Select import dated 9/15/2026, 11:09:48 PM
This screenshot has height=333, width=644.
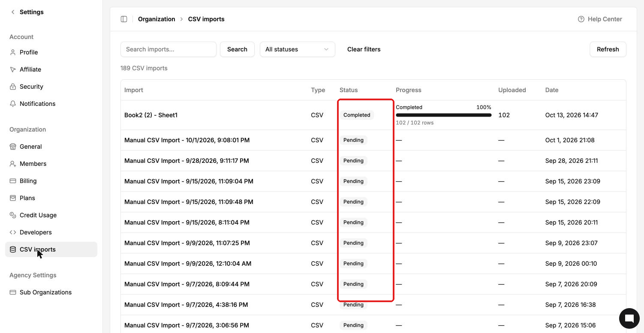click(x=189, y=202)
